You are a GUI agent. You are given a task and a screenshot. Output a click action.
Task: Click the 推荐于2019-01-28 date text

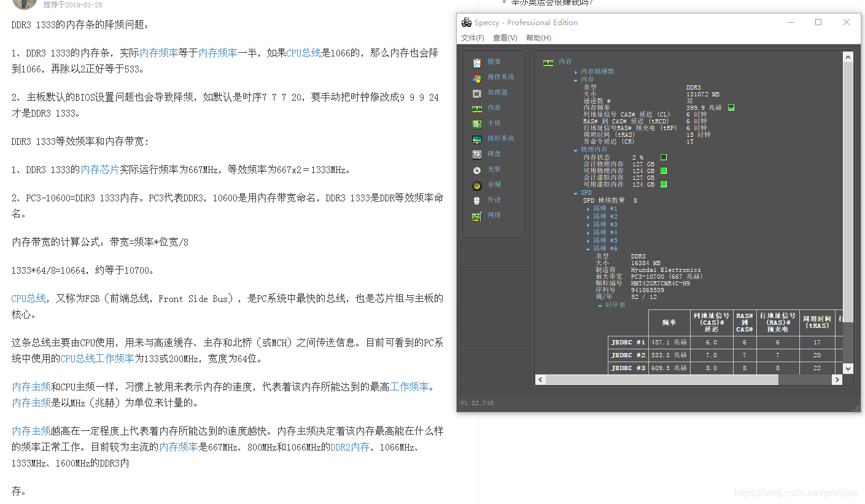(73, 4)
